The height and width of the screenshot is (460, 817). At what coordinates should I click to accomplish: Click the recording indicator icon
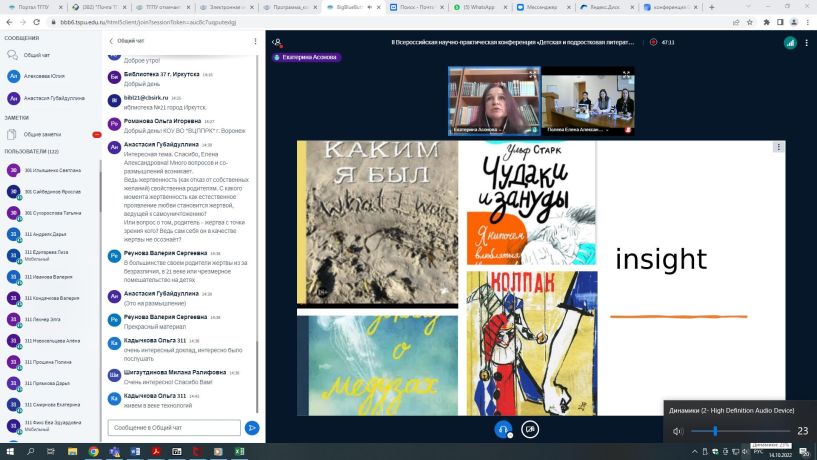653,42
